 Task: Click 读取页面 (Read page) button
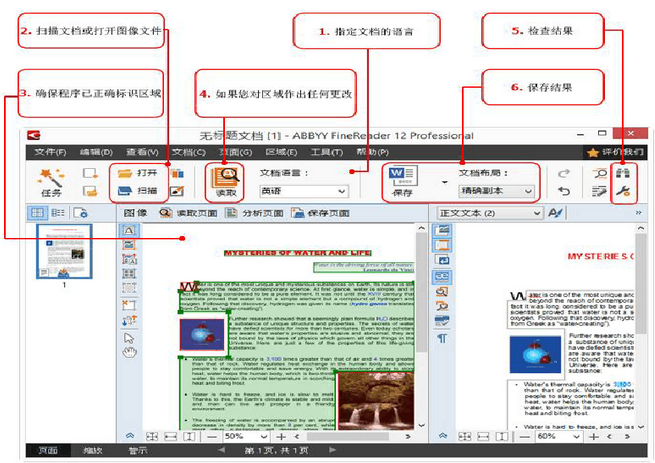click(x=188, y=213)
